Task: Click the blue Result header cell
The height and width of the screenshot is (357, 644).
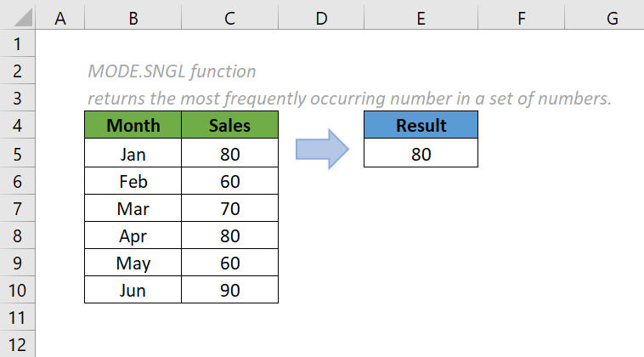Action: coord(421,126)
